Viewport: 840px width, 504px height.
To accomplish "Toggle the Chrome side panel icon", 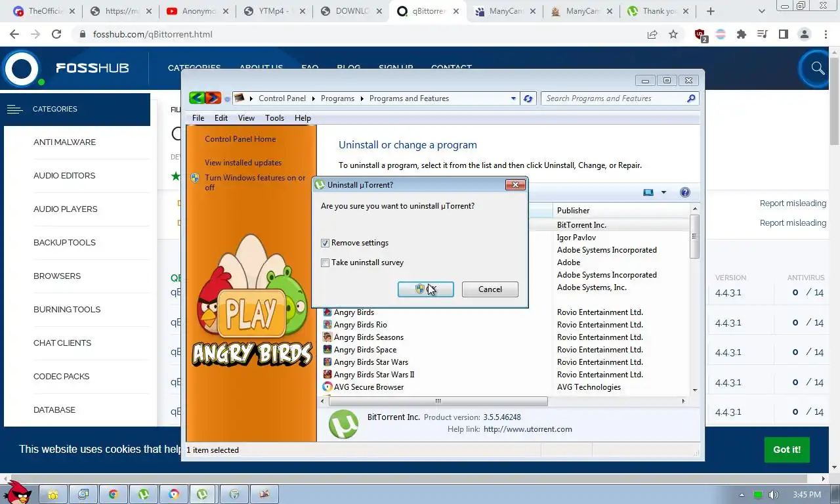I will (783, 34).
